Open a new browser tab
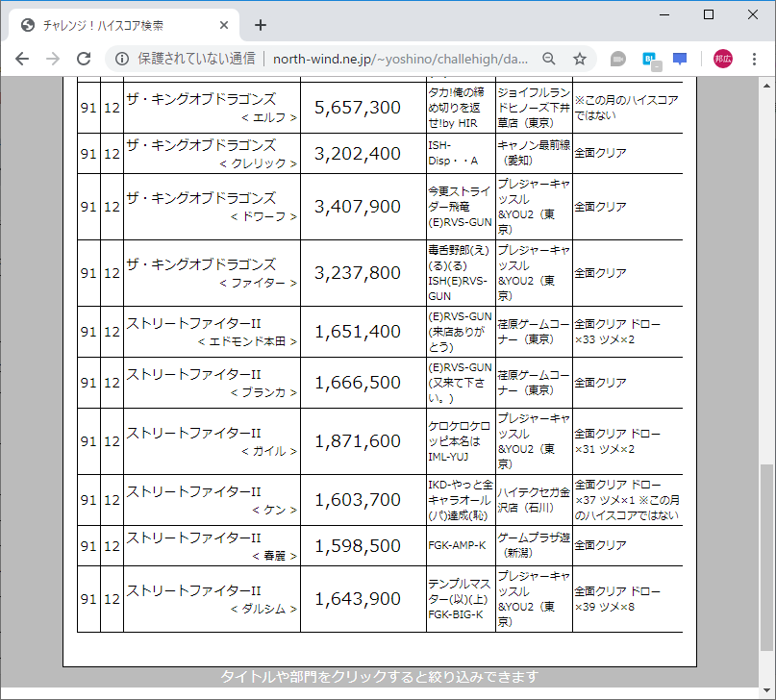The height and width of the screenshot is (700, 776). click(261, 25)
